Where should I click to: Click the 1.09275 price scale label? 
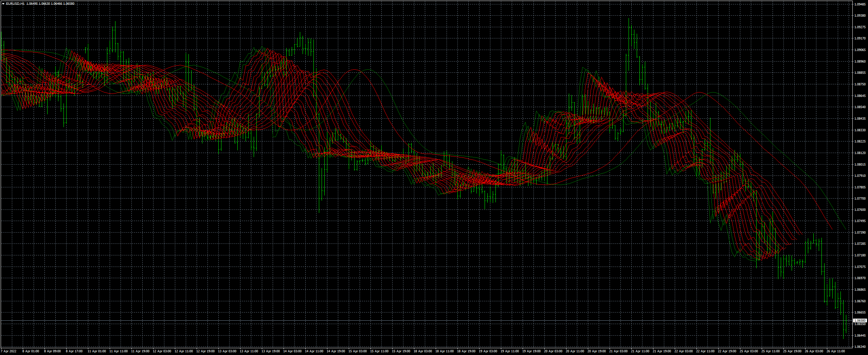[860, 27]
